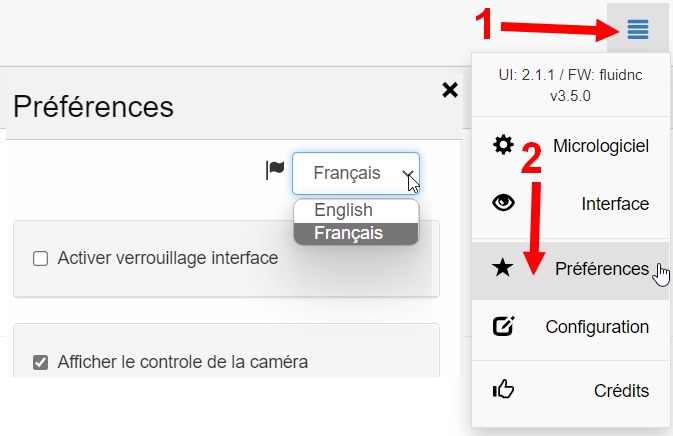Screen dimensions: 673x436
Task: Open the Interface menu entry
Action: 570,204
